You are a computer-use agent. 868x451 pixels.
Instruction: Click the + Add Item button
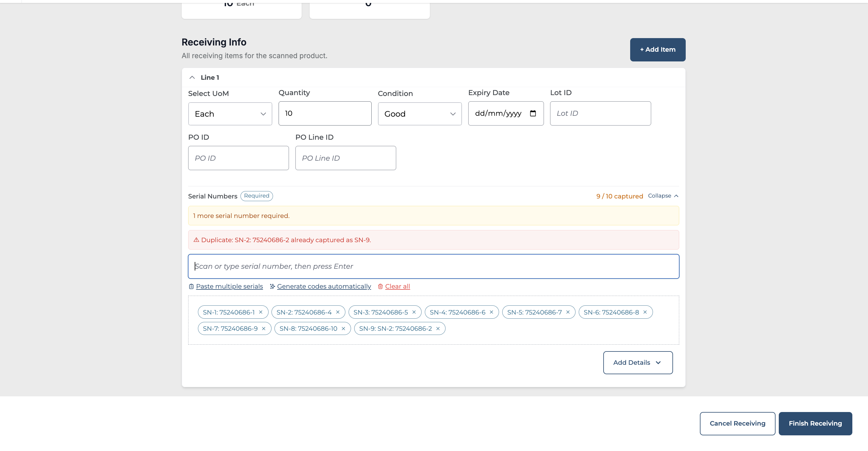click(x=658, y=50)
